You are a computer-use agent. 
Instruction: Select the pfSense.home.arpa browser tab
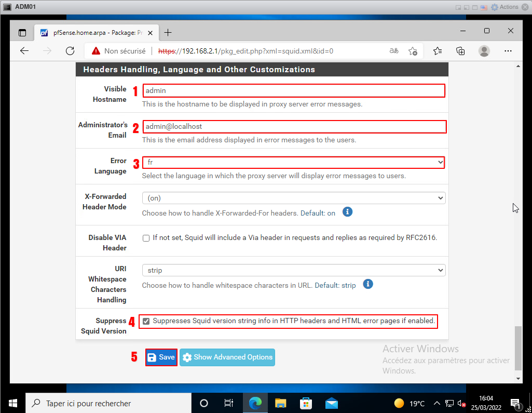click(x=93, y=32)
